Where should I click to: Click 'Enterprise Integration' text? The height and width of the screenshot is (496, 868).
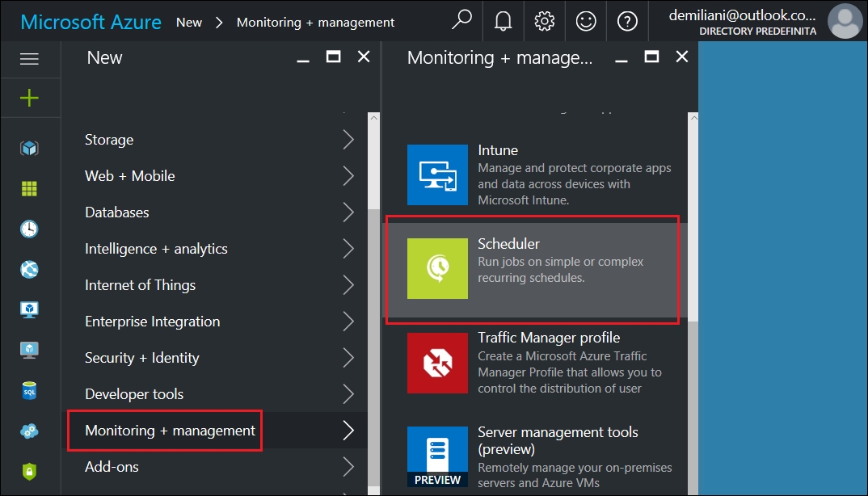(x=152, y=322)
